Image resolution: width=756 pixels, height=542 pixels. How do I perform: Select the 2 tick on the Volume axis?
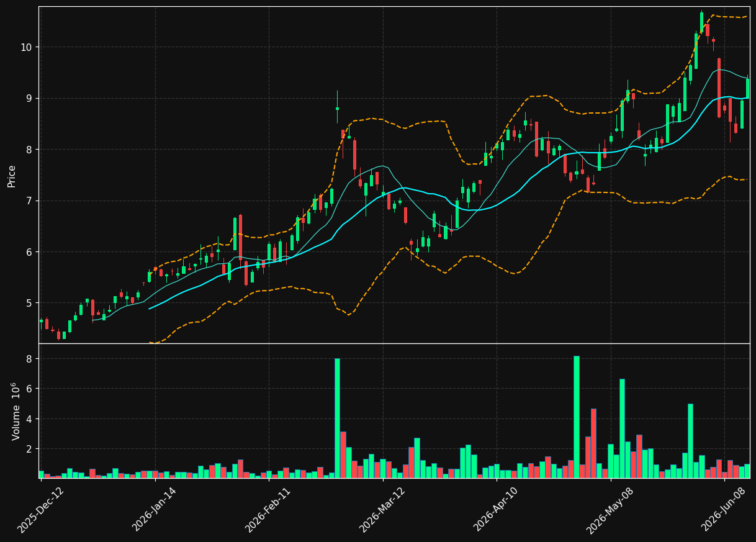click(x=30, y=449)
